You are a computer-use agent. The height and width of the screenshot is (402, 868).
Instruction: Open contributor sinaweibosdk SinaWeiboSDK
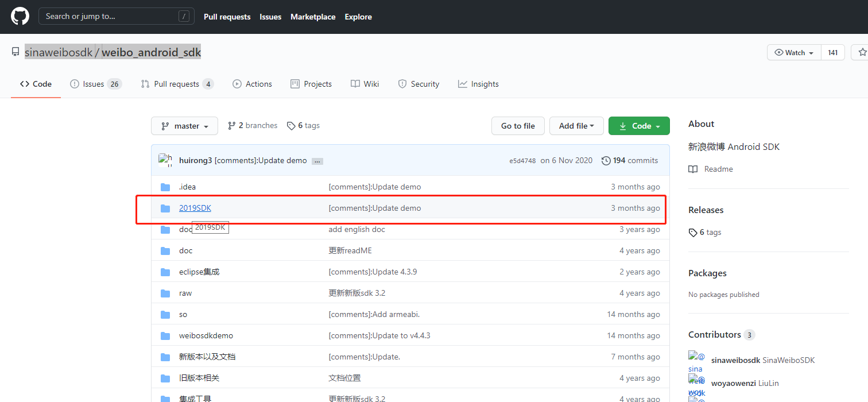click(763, 360)
